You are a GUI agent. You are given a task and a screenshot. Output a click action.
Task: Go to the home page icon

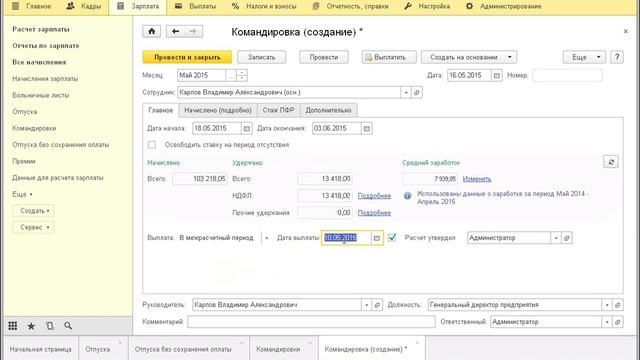coord(151,31)
